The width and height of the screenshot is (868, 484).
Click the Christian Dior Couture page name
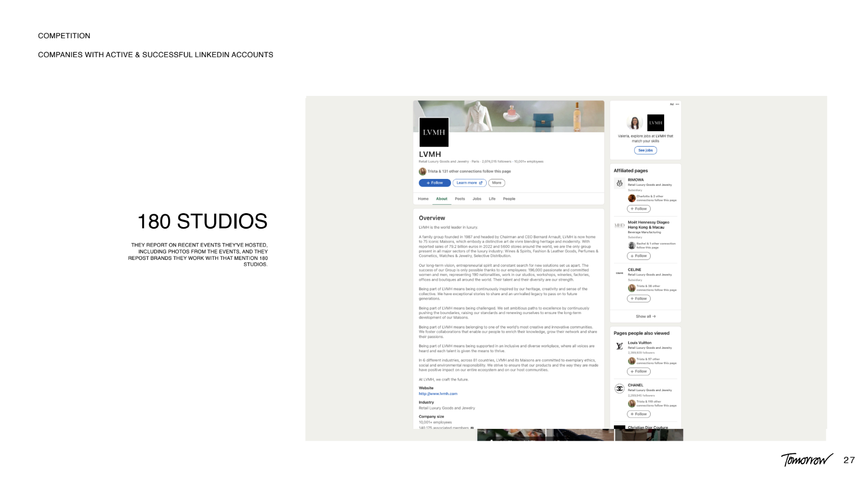[x=648, y=427]
